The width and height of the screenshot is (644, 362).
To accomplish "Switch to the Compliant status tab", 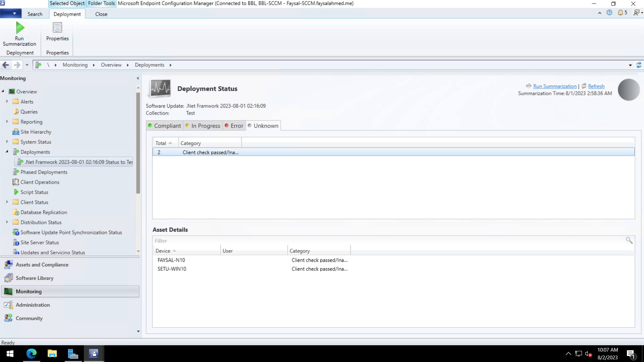I will [x=164, y=126].
